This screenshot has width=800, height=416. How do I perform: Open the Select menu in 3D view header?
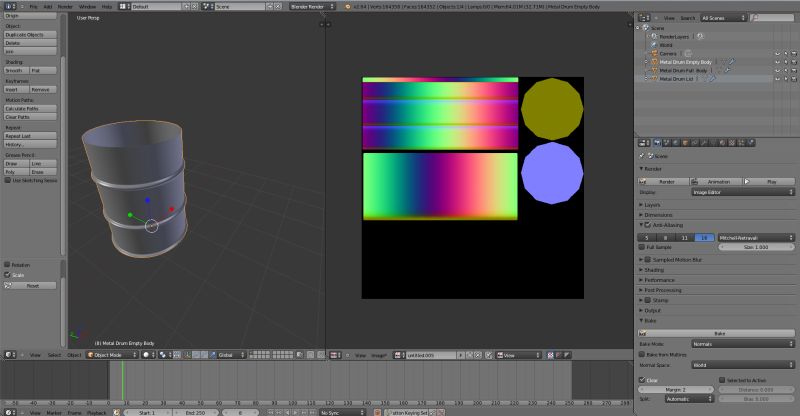coord(54,355)
